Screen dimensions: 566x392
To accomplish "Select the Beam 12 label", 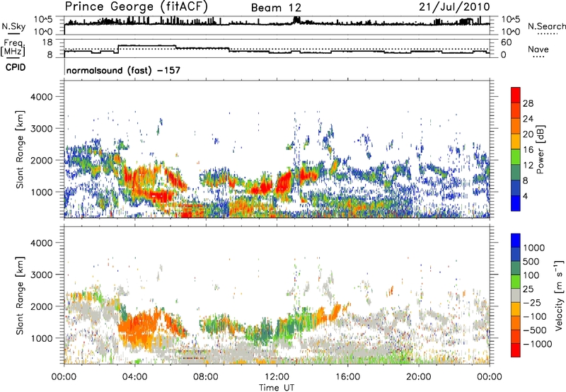I will click(x=276, y=8).
